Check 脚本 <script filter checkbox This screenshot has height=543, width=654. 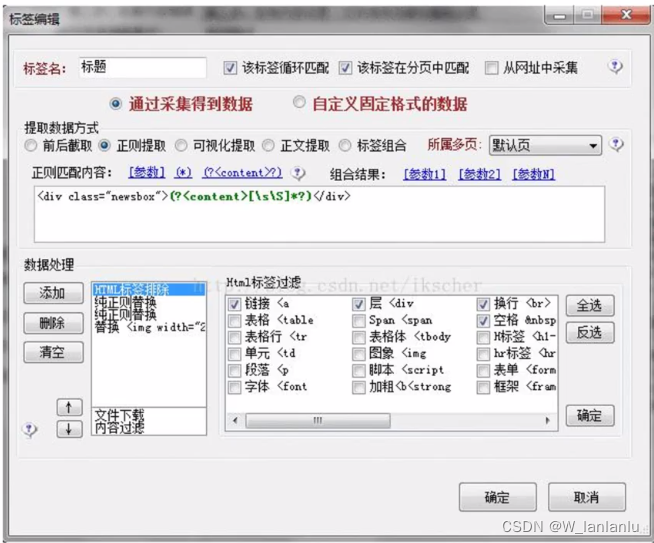point(359,371)
